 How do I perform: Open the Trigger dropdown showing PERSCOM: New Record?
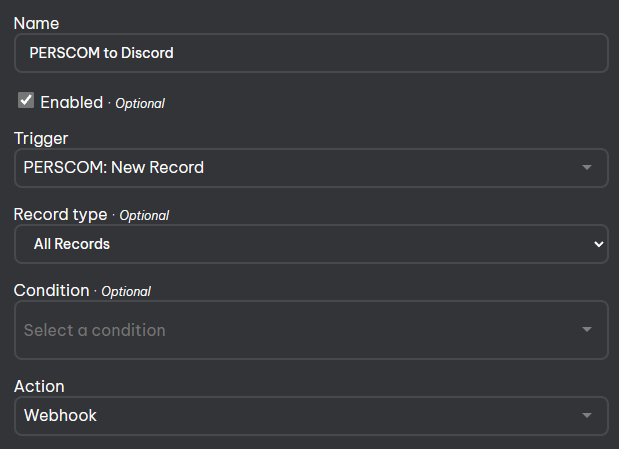pos(300,168)
